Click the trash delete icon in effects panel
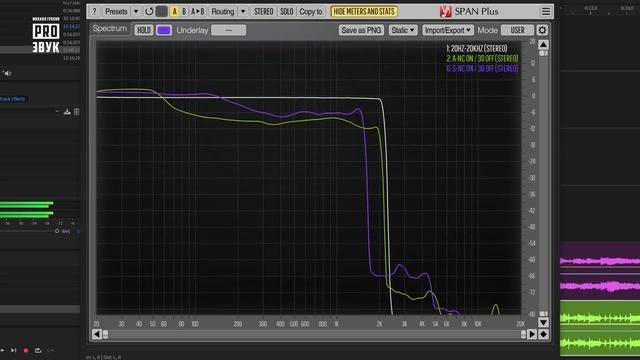 (76, 111)
